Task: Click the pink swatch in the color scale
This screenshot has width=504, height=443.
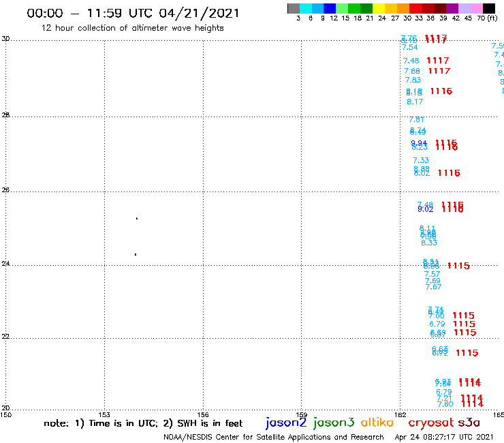Action: coord(476,8)
